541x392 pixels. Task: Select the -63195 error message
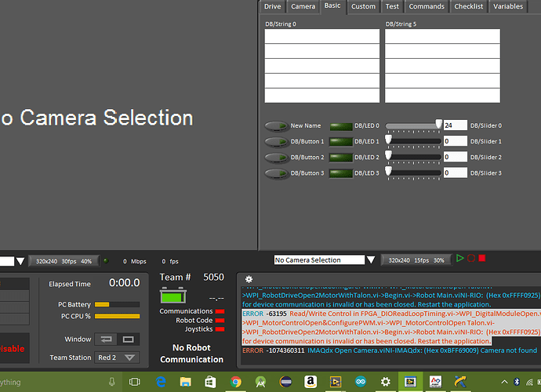[391, 328]
